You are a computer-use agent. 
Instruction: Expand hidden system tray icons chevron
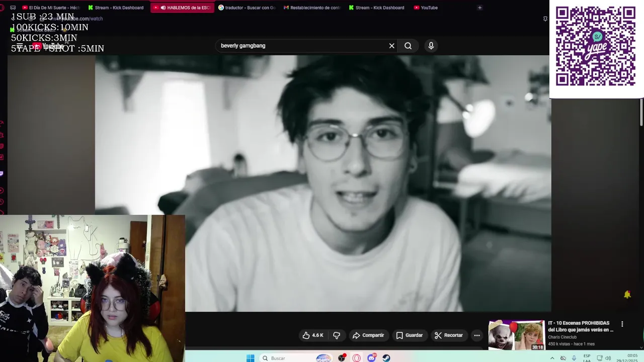pos(553,358)
